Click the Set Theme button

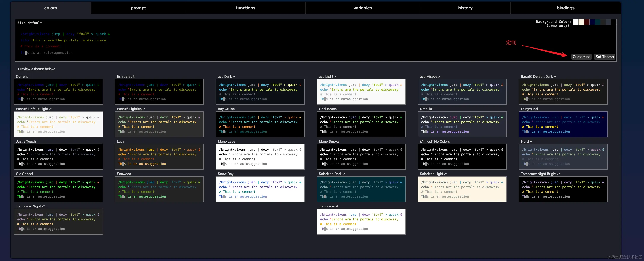(604, 57)
